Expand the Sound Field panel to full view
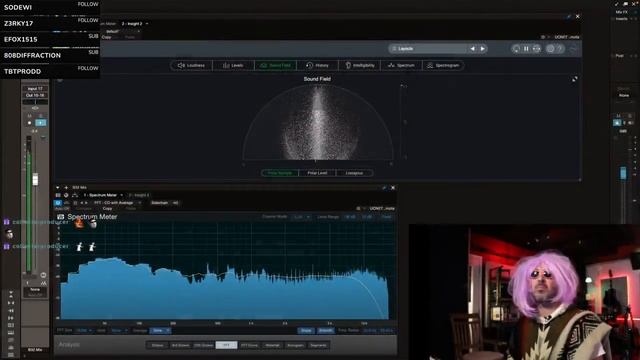This screenshot has height=360, width=640. 574,79
